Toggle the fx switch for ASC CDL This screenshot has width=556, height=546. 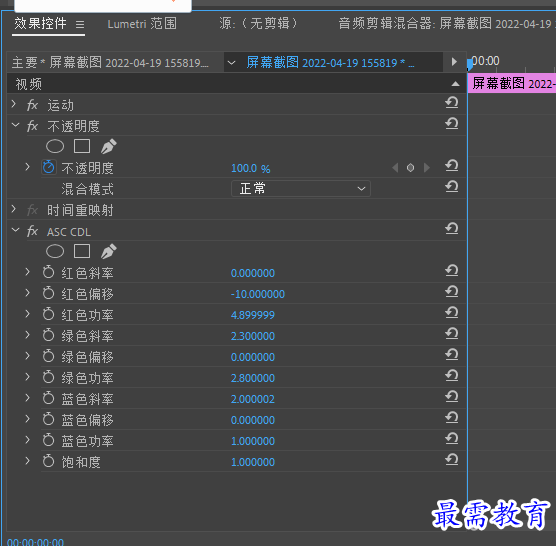point(32,231)
